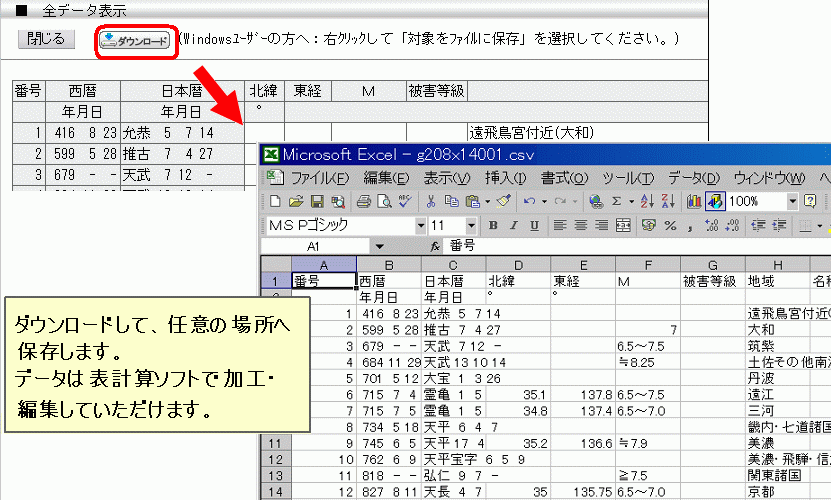Click the New workbook icon in Excel
This screenshot has width=831, height=500.
click(275, 201)
